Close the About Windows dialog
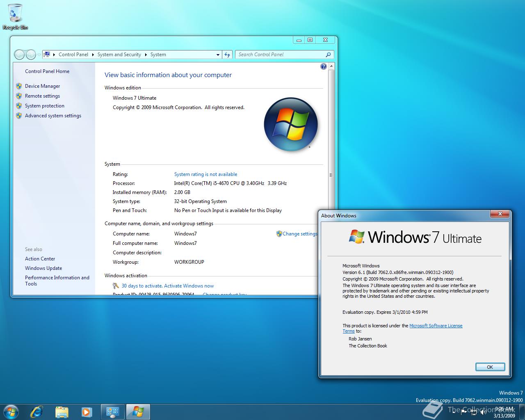 [x=500, y=214]
